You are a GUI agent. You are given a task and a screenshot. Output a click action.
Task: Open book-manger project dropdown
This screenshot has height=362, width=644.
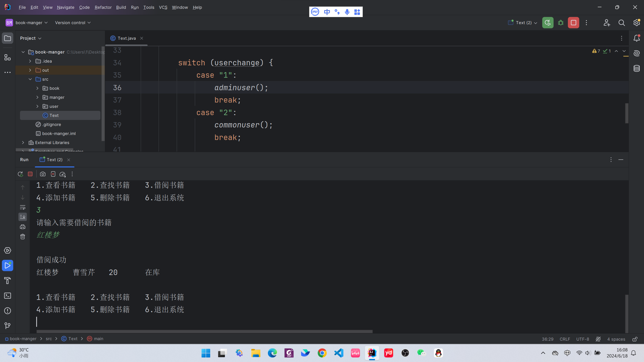[x=27, y=23]
